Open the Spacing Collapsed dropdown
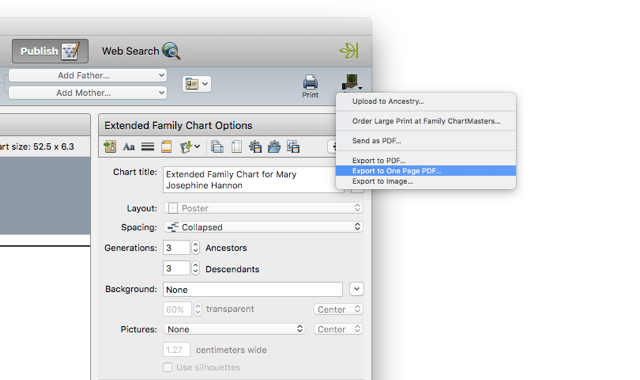640x380 pixels. 263,227
